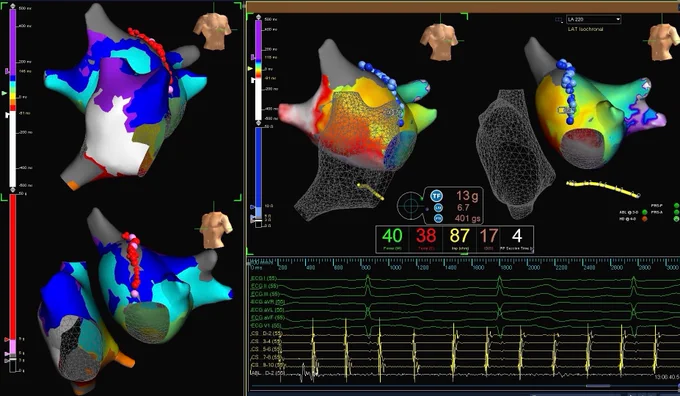Image resolution: width=680 pixels, height=396 pixels.
Task: Select the ABL 1-2 channel label
Action: (x=268, y=373)
